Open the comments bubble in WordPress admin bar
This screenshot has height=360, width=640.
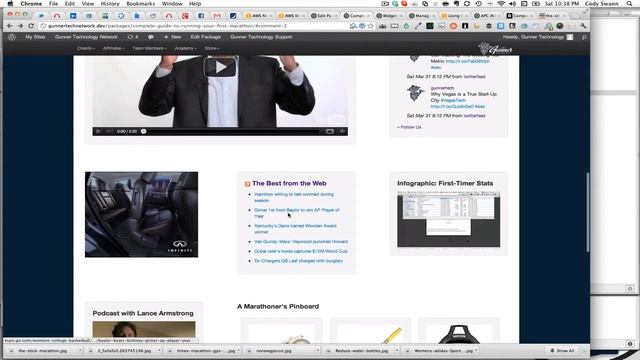coord(151,37)
